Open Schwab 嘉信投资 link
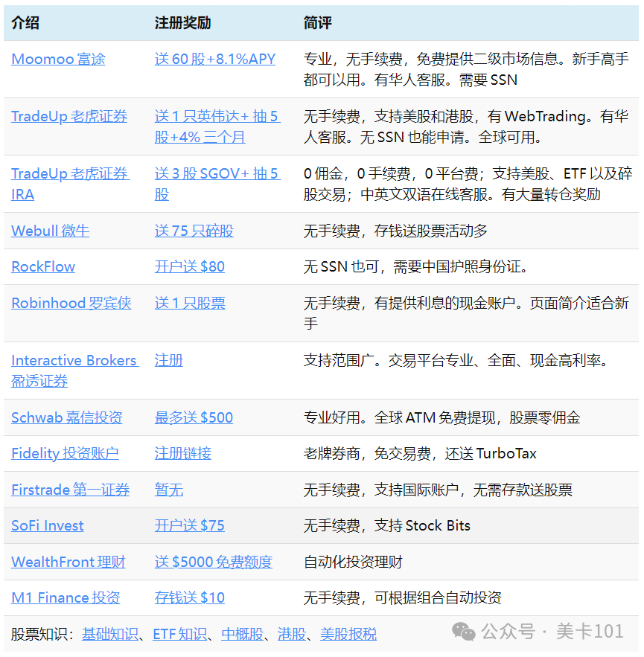 click(67, 417)
